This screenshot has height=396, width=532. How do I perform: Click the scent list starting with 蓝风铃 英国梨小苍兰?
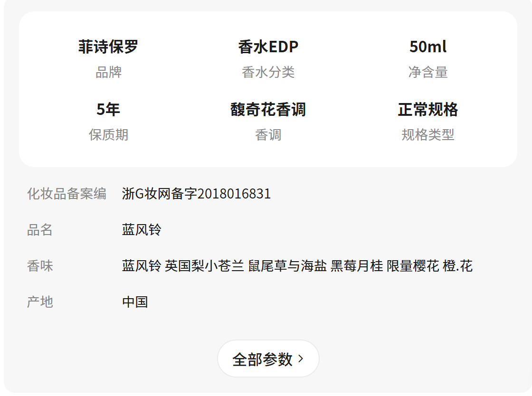[297, 266]
